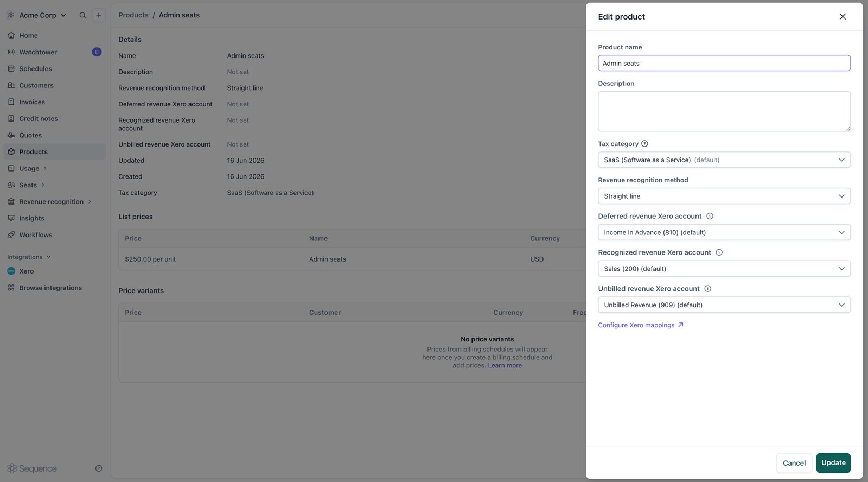Open the Tax category dropdown

(724, 160)
